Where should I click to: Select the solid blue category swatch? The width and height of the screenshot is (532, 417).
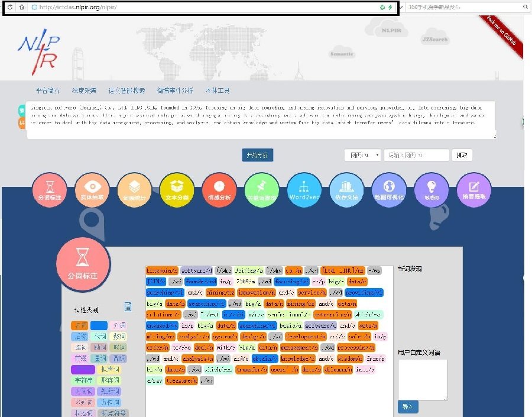(99, 325)
